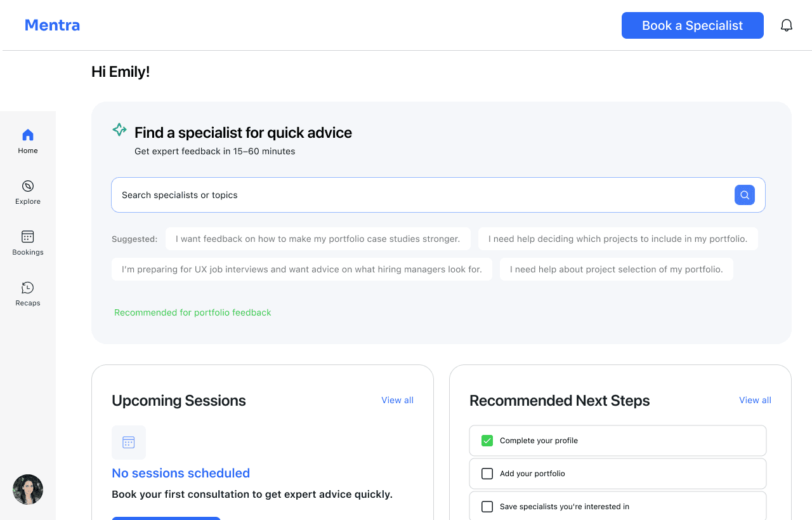Click the blue search magnifier button

[x=745, y=195]
